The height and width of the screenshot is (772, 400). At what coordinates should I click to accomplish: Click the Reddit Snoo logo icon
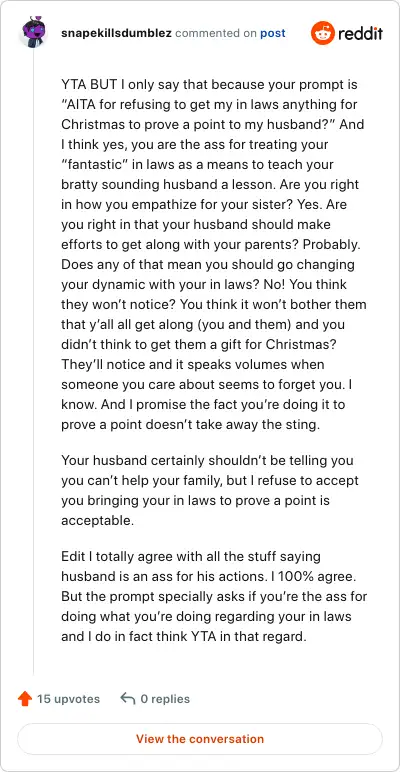pyautogui.click(x=323, y=33)
